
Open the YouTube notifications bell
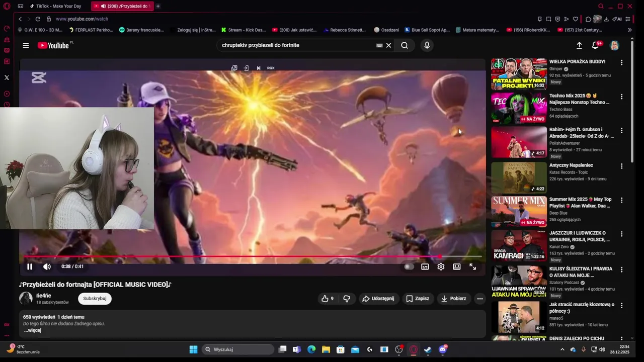coord(596,45)
